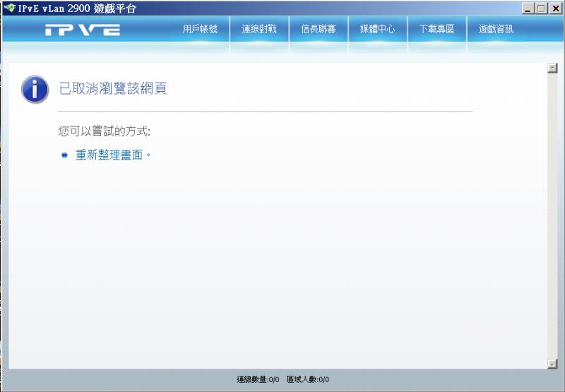Click the vertical scrollbar track
The width and height of the screenshot is (565, 392).
[x=552, y=216]
